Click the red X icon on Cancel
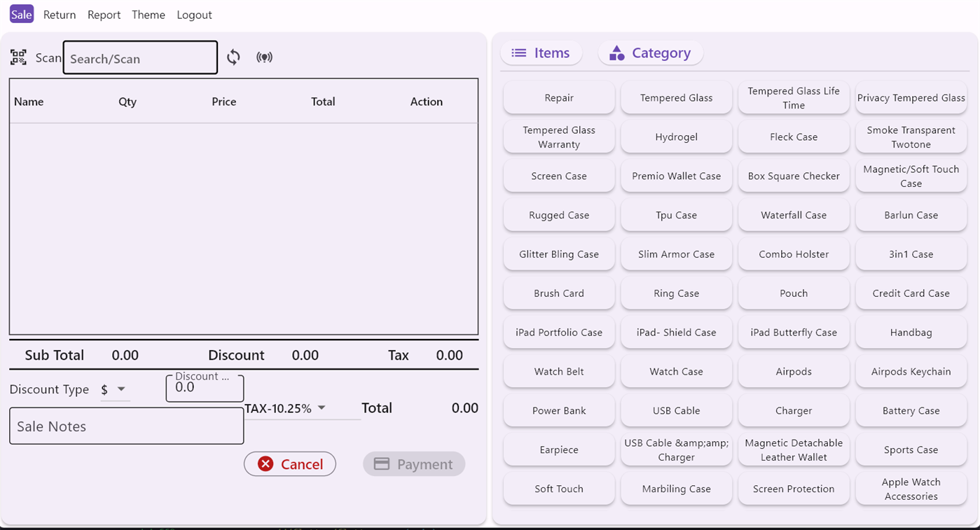 tap(265, 463)
